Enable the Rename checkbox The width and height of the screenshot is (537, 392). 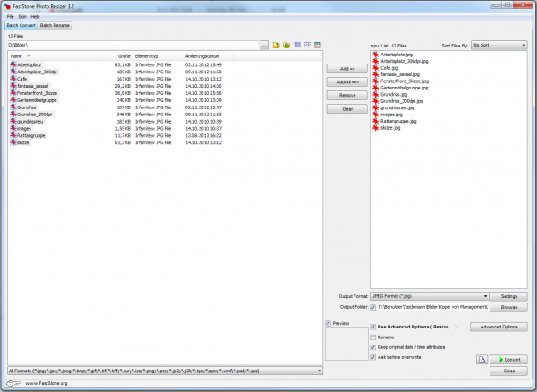tap(373, 337)
